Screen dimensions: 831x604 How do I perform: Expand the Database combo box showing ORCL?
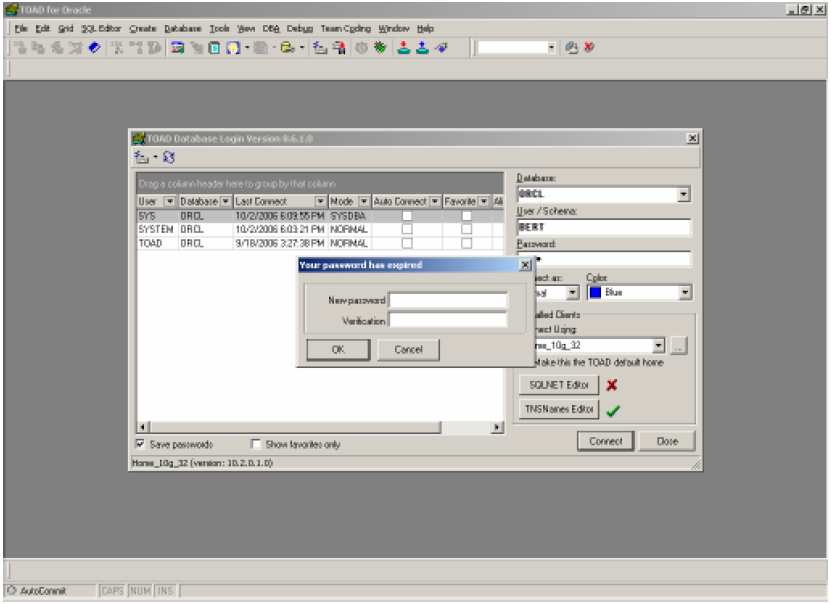tap(684, 194)
